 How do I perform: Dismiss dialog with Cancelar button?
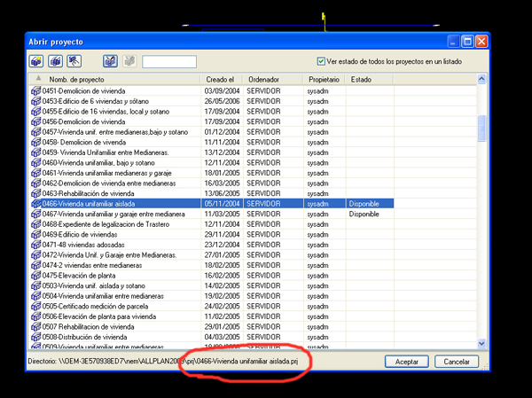tap(457, 362)
